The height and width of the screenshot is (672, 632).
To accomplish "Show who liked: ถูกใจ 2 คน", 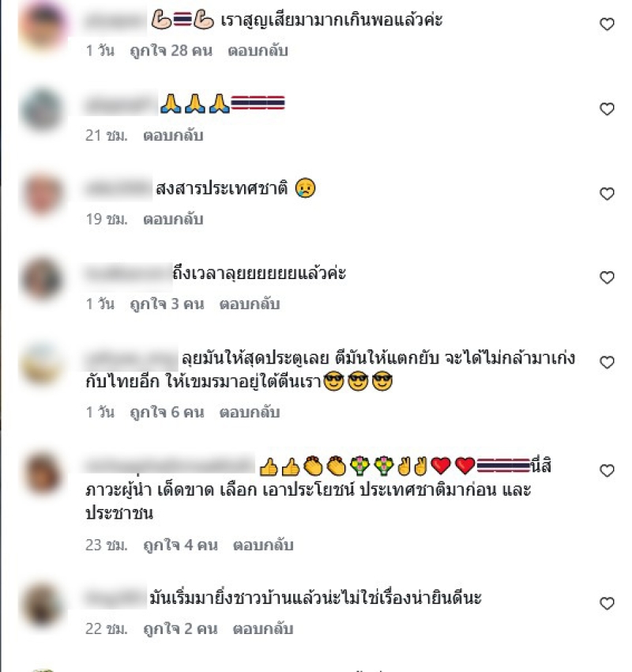I will 180,629.
